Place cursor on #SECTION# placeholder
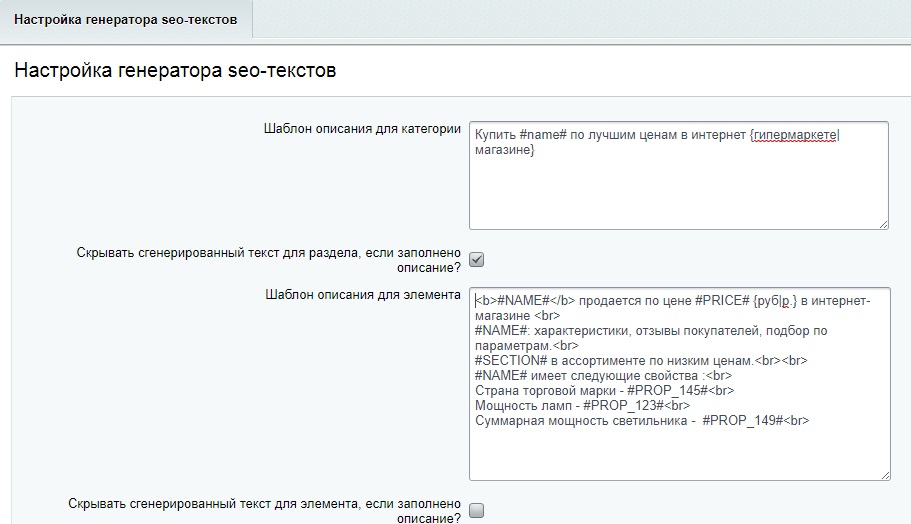 508,360
